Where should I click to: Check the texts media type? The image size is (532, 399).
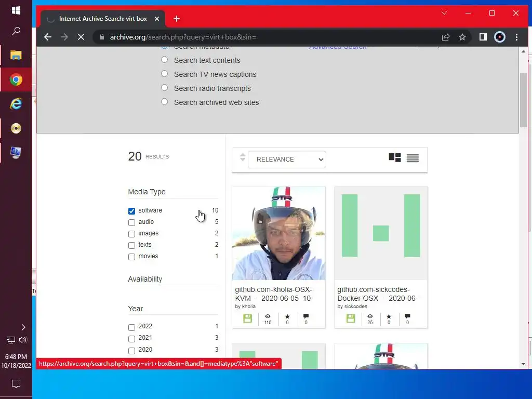pos(131,245)
